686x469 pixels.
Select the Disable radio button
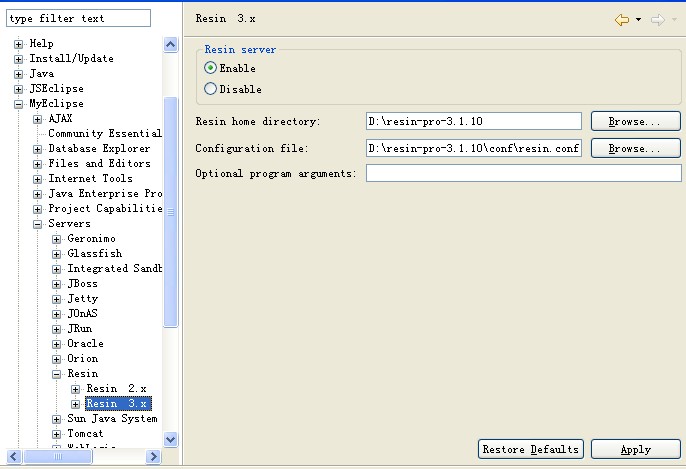pos(210,89)
